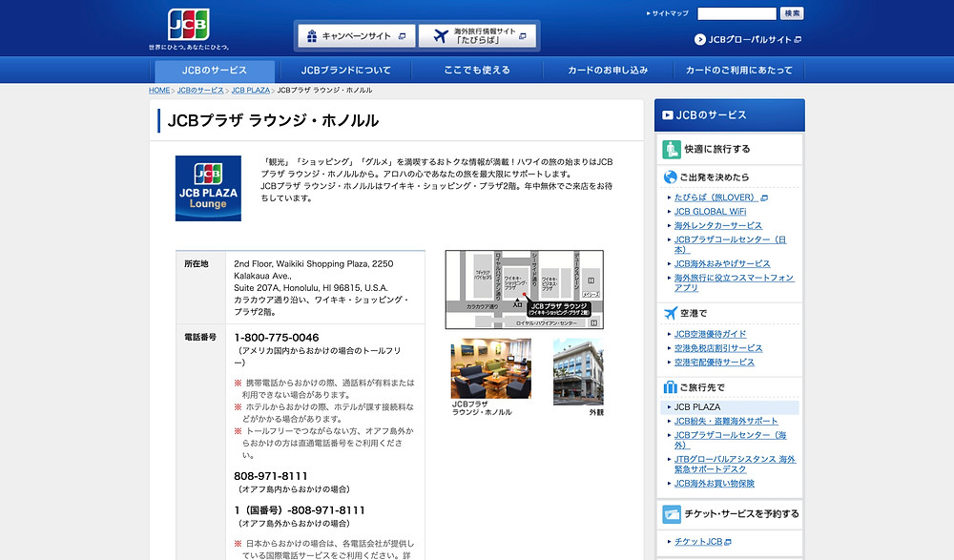Click the JCB PLAZA breadcrumb link
The image size is (954, 560).
pyautogui.click(x=250, y=90)
